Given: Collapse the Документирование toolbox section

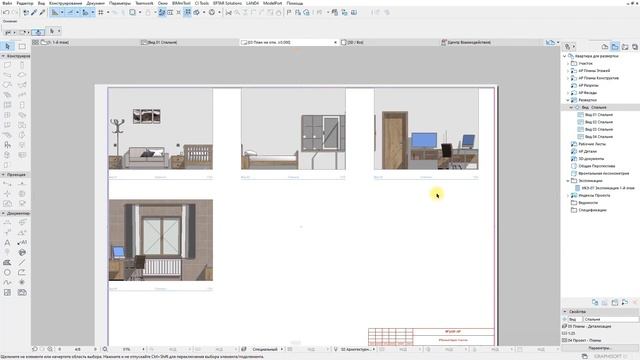Looking at the screenshot, I should [x=3, y=213].
